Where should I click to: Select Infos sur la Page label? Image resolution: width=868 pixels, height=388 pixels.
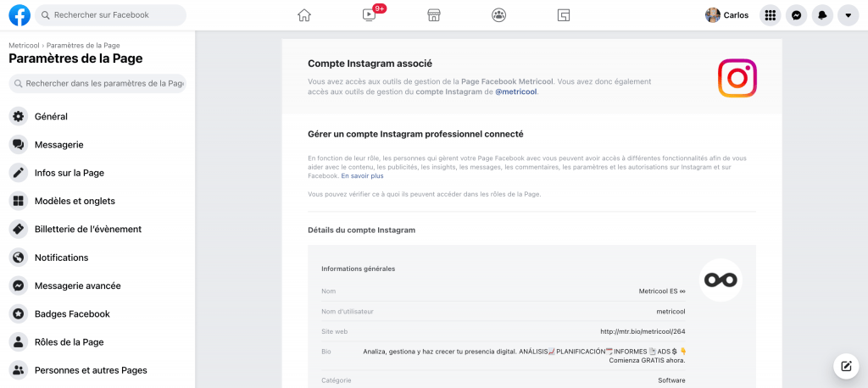70,173
